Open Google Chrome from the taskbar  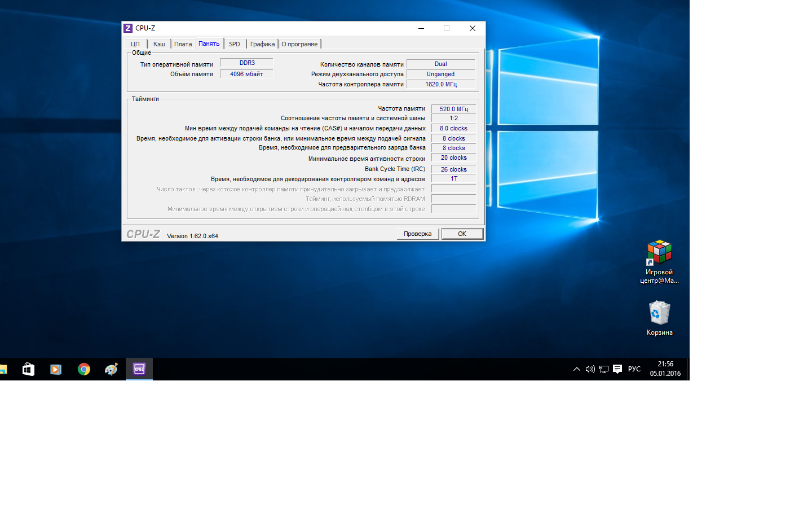pyautogui.click(x=84, y=369)
